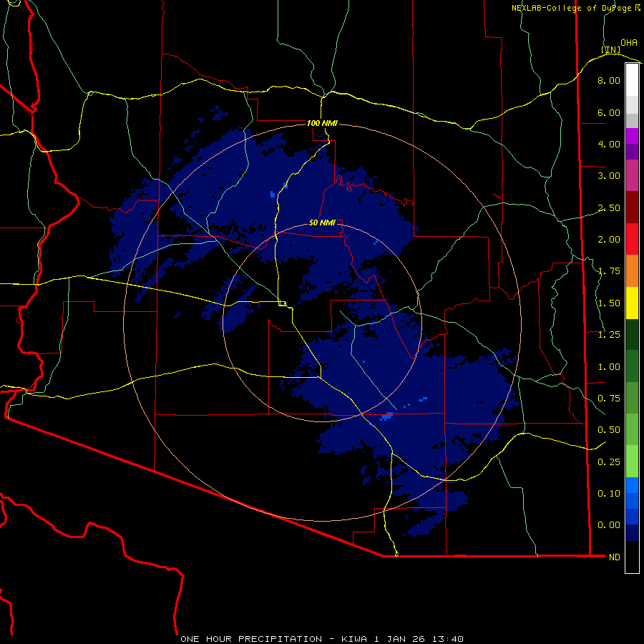Select the "2.50" legend label
Viewport: 644px width, 644px height.
609,208
